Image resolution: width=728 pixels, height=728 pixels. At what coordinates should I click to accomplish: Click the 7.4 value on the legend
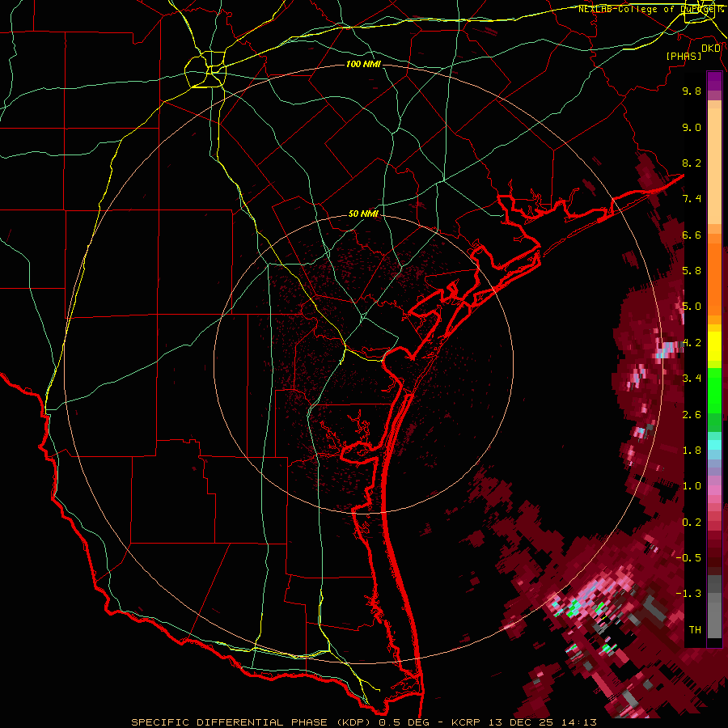(x=692, y=199)
